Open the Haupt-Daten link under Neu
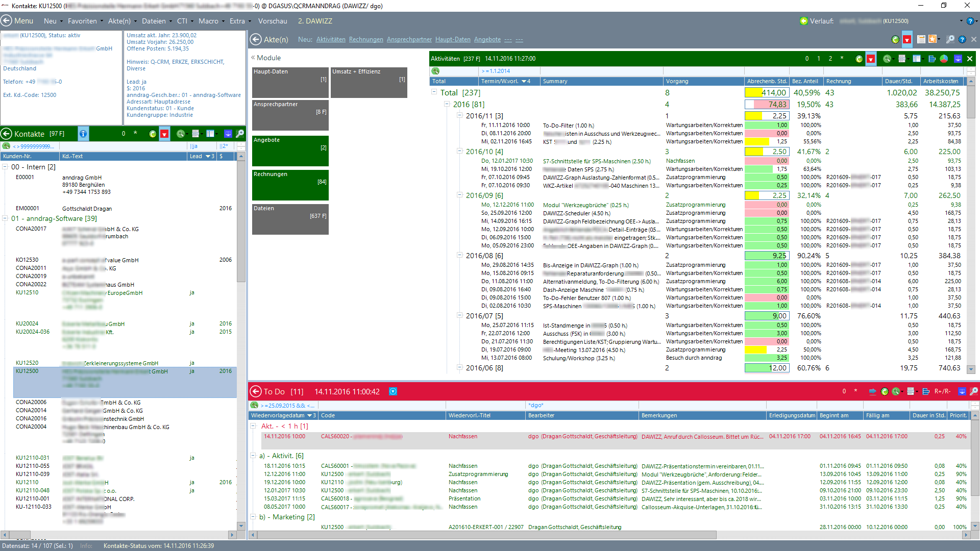 coord(453,39)
